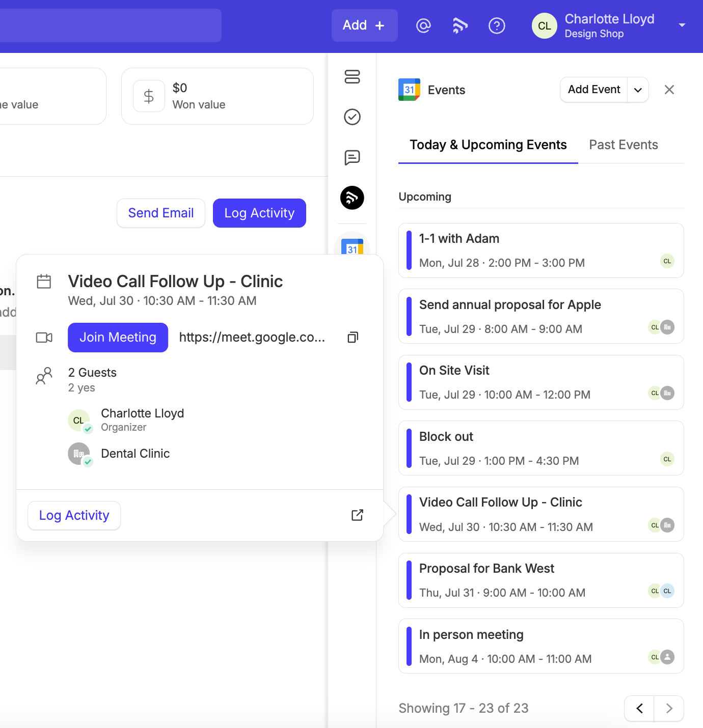This screenshot has width=703, height=728.
Task: Click the Charlotte Lloyd guest name
Action: pyautogui.click(x=142, y=413)
